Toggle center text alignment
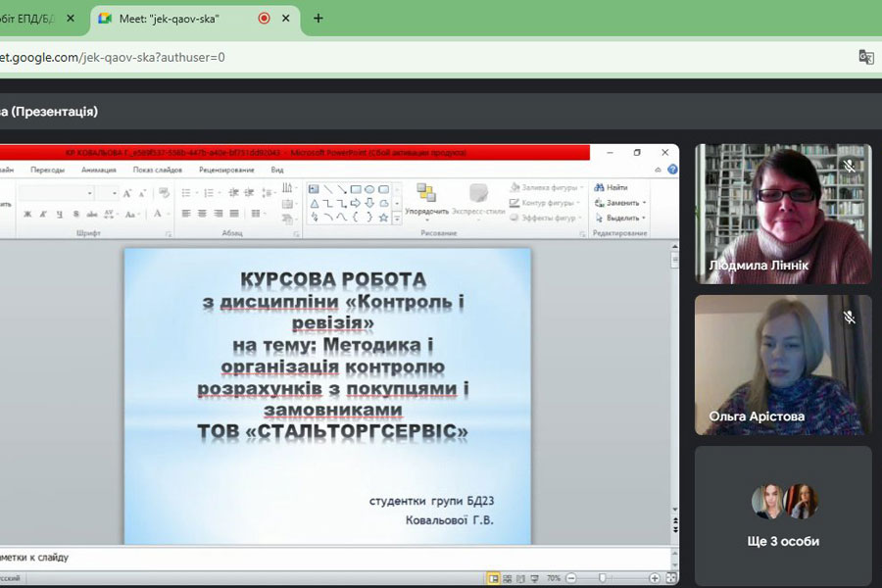 coord(202,214)
